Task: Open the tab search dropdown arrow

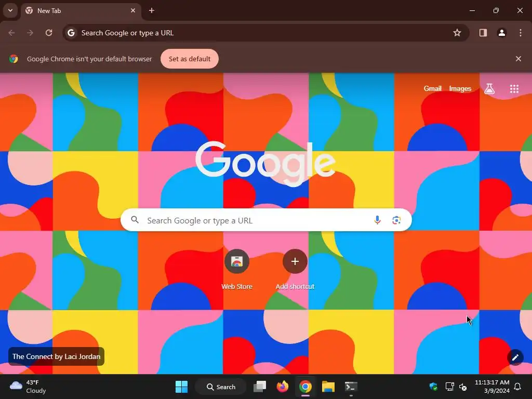Action: coord(10,10)
